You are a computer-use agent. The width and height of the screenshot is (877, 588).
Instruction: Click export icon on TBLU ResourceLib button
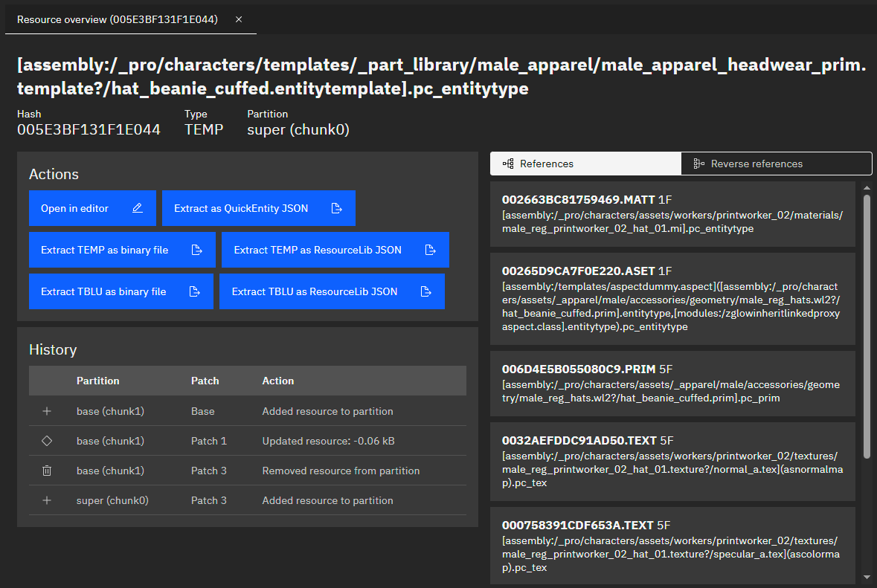tap(426, 291)
